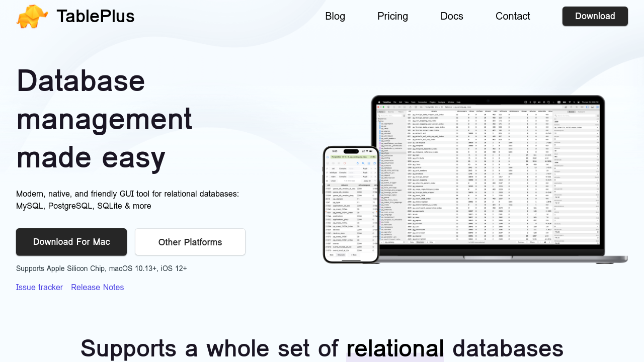Viewport: 644px width, 362px height.
Task: Click the TablePlus brand name text
Action: (95, 16)
